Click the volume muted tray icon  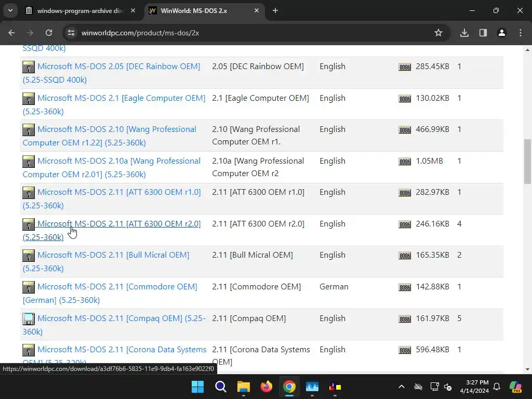[x=448, y=387]
